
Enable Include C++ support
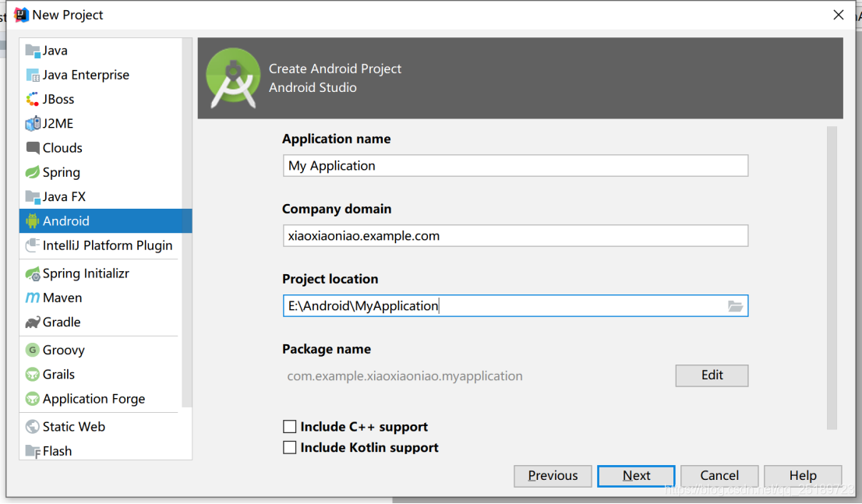tap(290, 427)
